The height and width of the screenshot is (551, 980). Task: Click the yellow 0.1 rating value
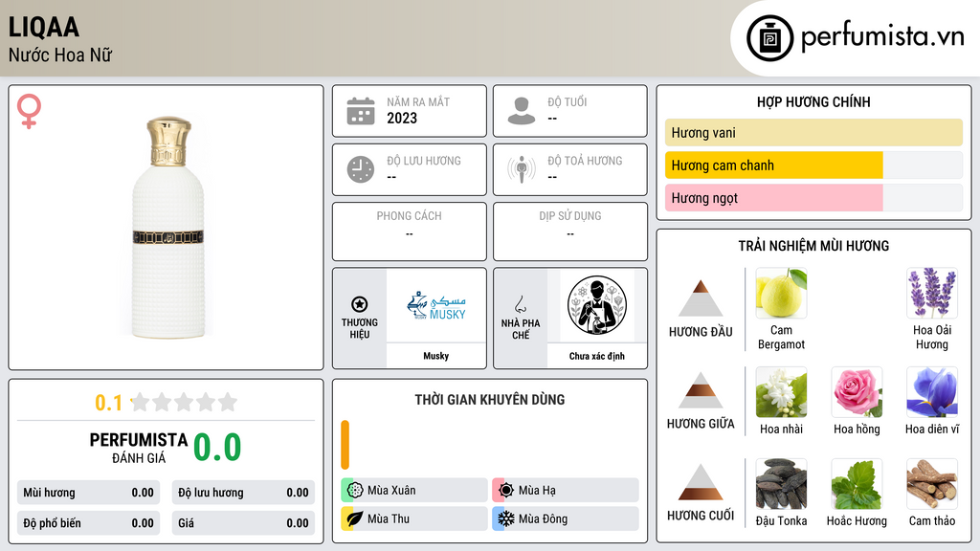[x=109, y=403]
